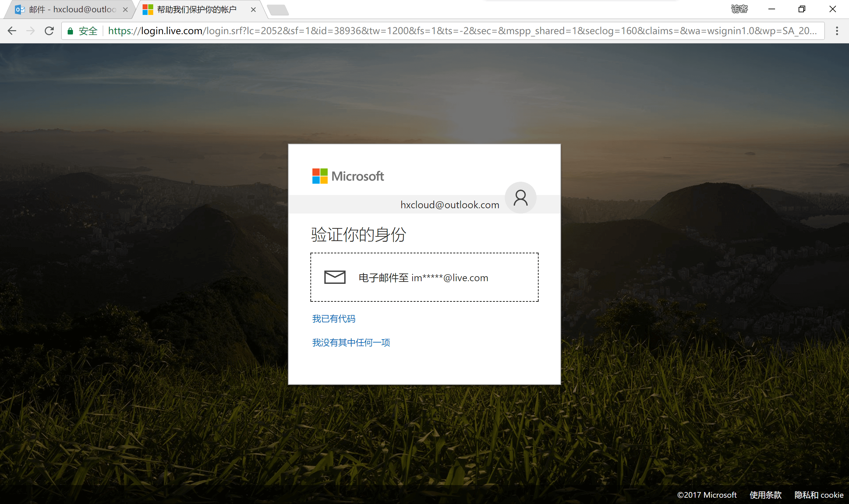Image resolution: width=849 pixels, height=504 pixels.
Task: Open 使用条款 footer link
Action: pos(765,495)
